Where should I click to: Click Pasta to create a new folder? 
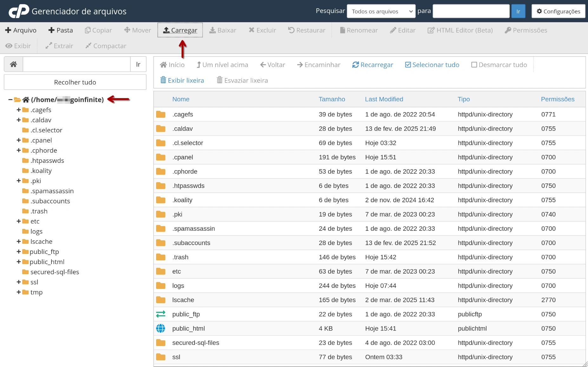(61, 30)
